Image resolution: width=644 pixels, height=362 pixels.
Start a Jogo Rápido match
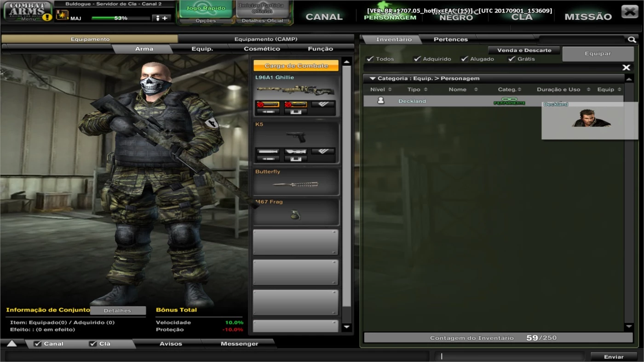tap(205, 9)
